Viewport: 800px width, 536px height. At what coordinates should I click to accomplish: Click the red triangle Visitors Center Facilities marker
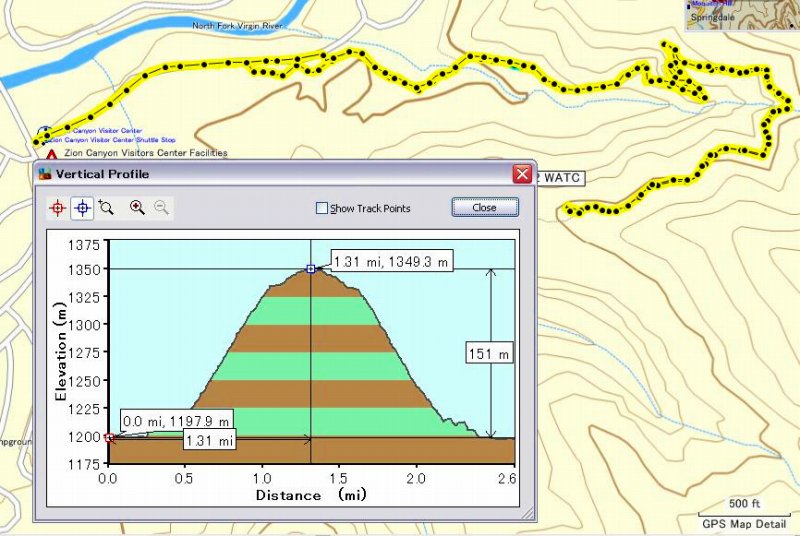51,155
